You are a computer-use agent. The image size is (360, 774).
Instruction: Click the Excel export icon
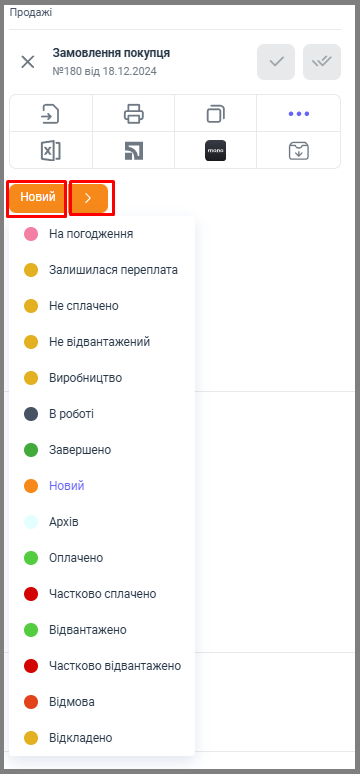point(50,151)
